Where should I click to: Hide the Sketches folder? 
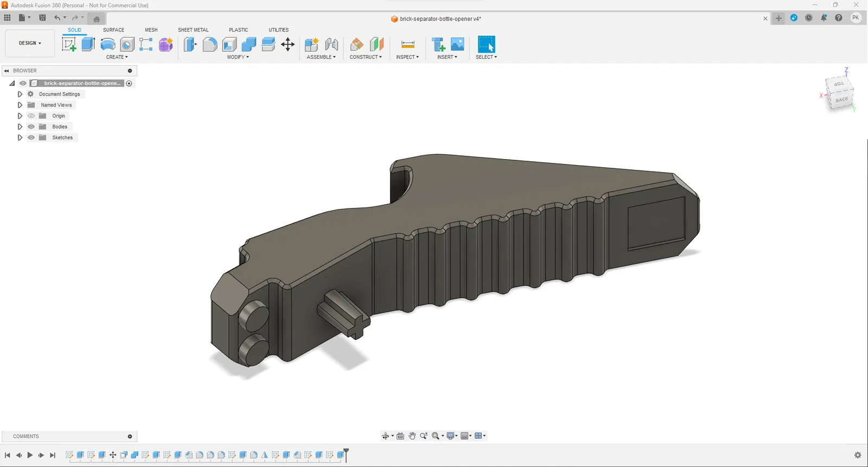pyautogui.click(x=31, y=137)
